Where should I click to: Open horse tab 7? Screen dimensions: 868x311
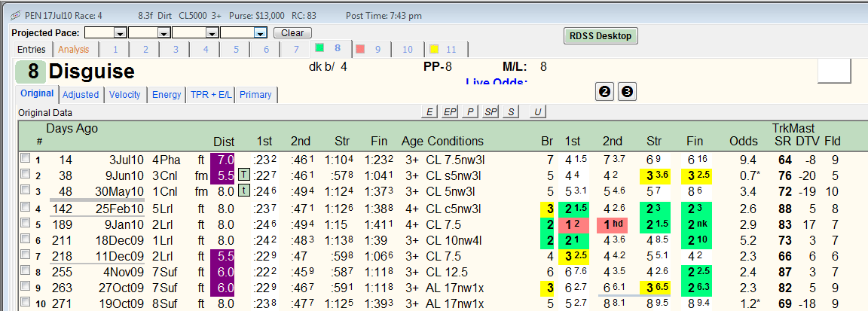click(297, 49)
